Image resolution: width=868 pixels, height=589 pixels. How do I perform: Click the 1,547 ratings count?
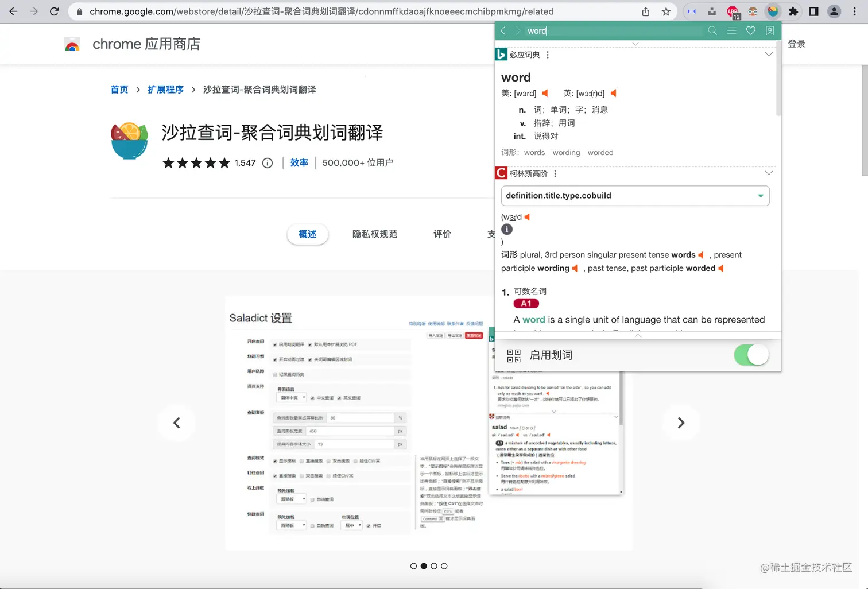[x=245, y=163]
